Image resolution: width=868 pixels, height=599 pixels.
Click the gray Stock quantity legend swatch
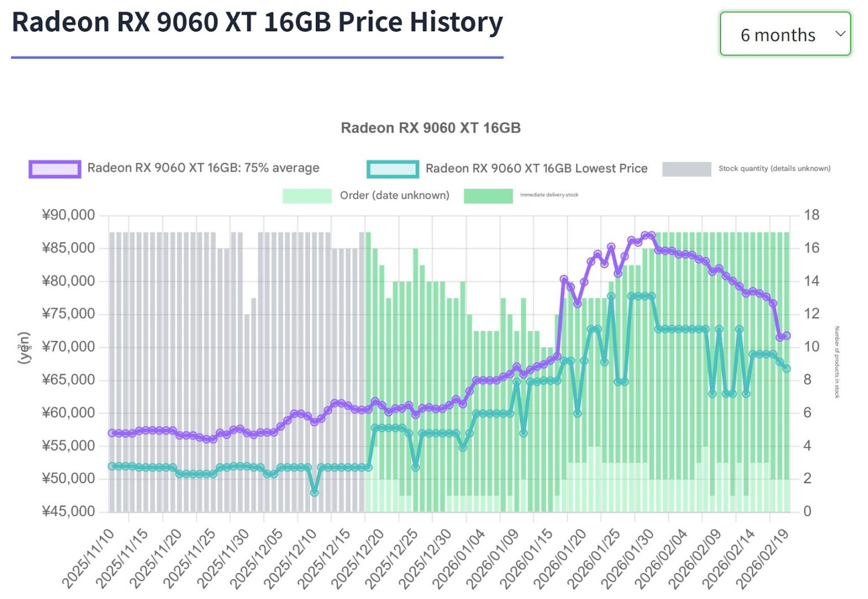[686, 168]
